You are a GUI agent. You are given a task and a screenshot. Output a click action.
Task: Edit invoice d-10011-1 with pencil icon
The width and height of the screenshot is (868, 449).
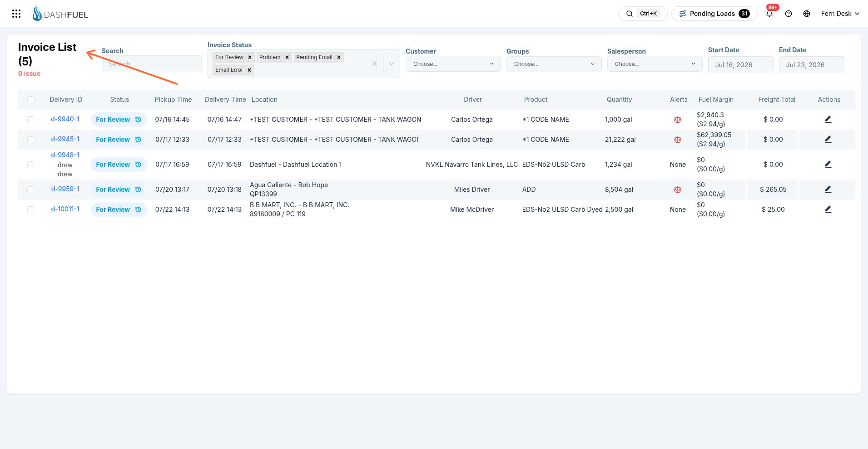tap(828, 209)
